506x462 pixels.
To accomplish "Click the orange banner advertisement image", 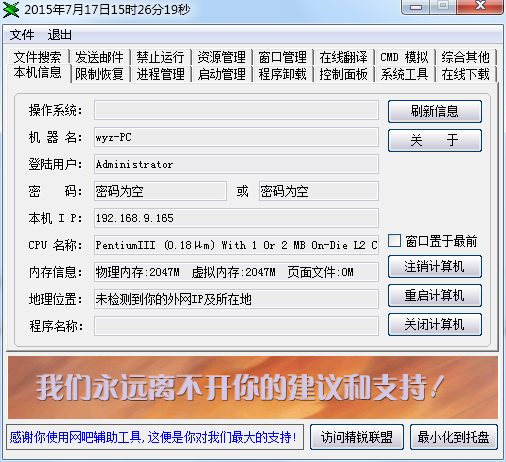I will click(253, 387).
